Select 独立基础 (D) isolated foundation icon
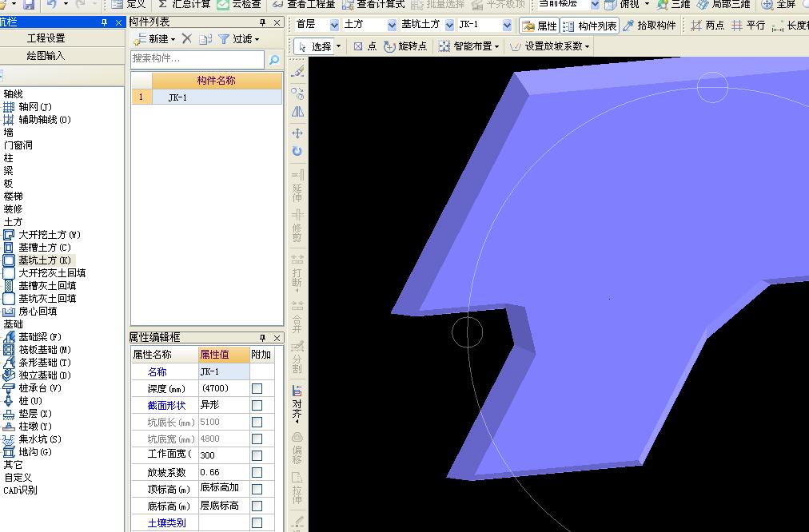 [9, 375]
